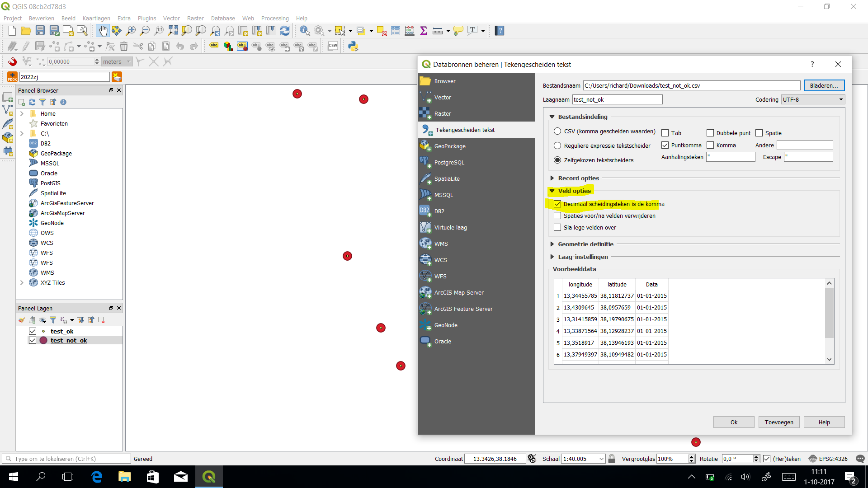Open the field calculator sigma icon
Viewport: 868px width, 488px height.
[424, 31]
